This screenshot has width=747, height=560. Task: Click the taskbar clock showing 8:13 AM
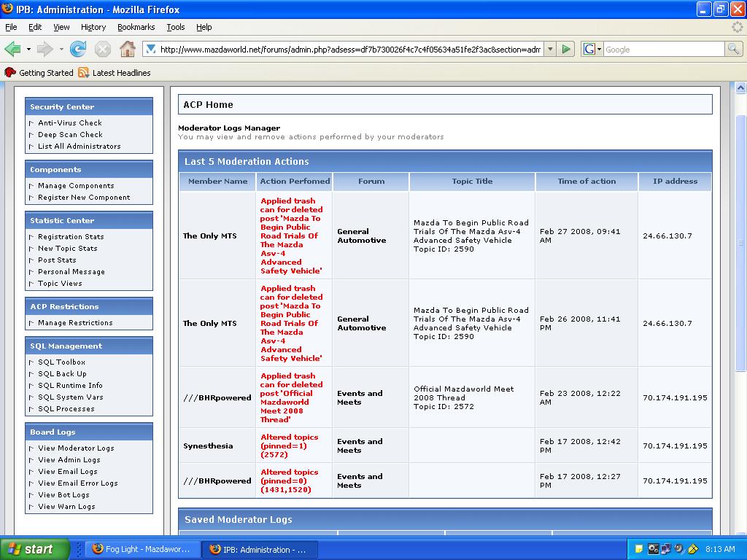point(720,549)
